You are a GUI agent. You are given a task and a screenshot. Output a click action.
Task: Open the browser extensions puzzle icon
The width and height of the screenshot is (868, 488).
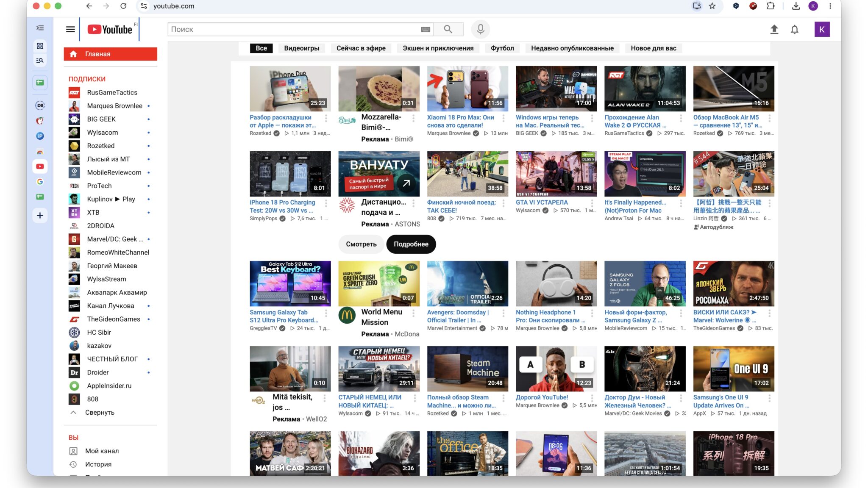coord(771,6)
